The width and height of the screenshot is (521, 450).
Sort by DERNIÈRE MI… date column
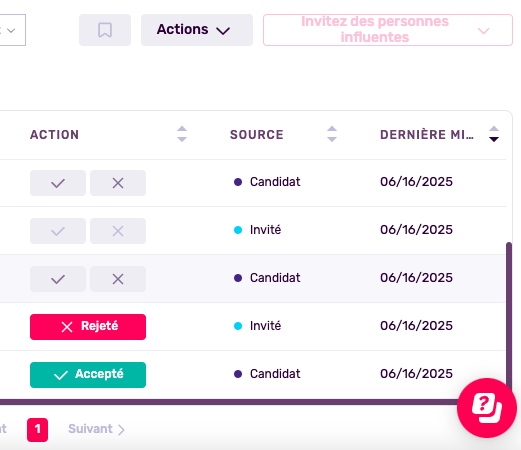coord(494,134)
